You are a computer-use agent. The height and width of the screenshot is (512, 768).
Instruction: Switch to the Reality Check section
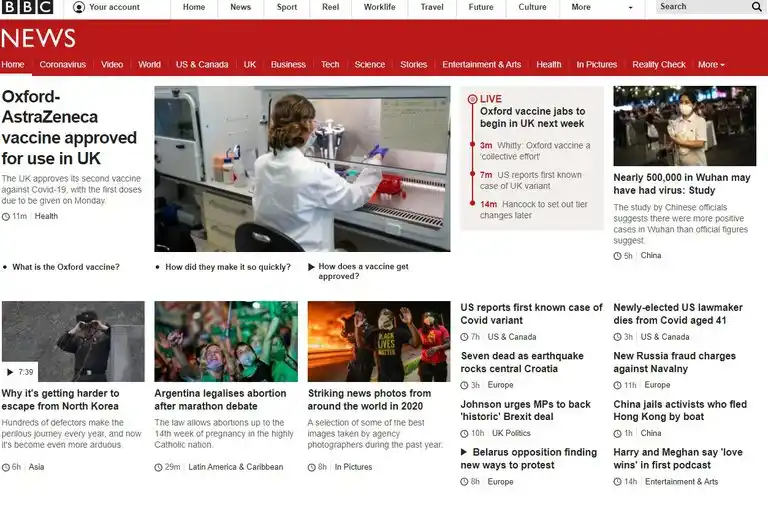pyautogui.click(x=658, y=65)
